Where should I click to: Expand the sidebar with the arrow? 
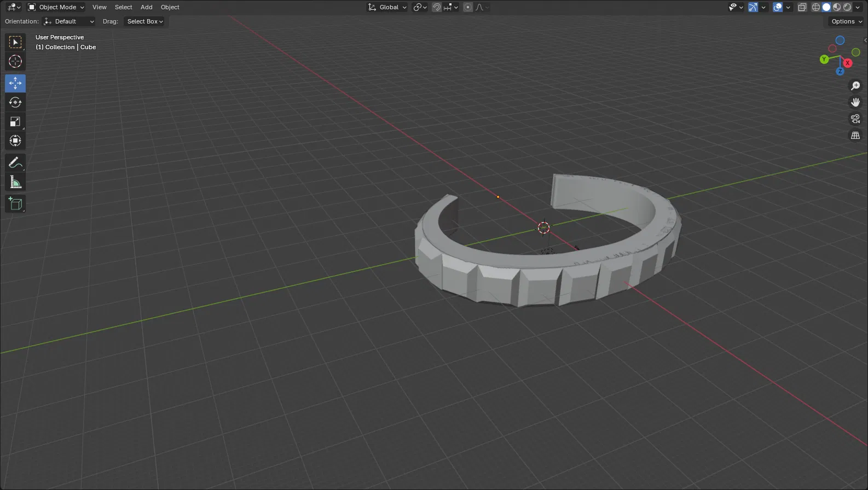click(865, 40)
